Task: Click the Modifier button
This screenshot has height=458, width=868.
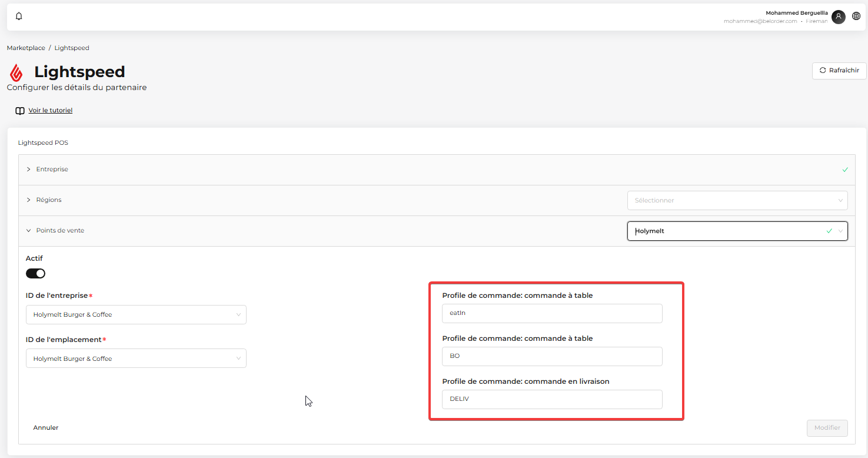Action: pos(827,428)
